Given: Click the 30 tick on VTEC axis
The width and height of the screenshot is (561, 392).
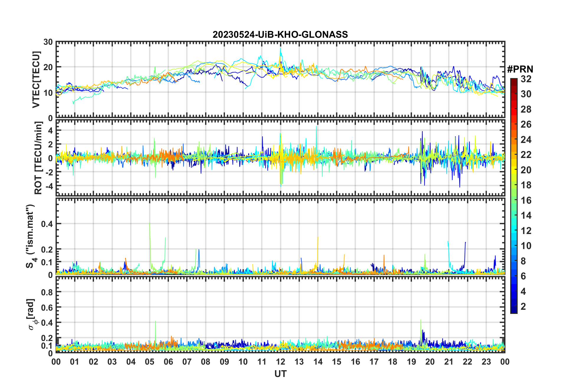Looking at the screenshot, I should click(x=48, y=42).
